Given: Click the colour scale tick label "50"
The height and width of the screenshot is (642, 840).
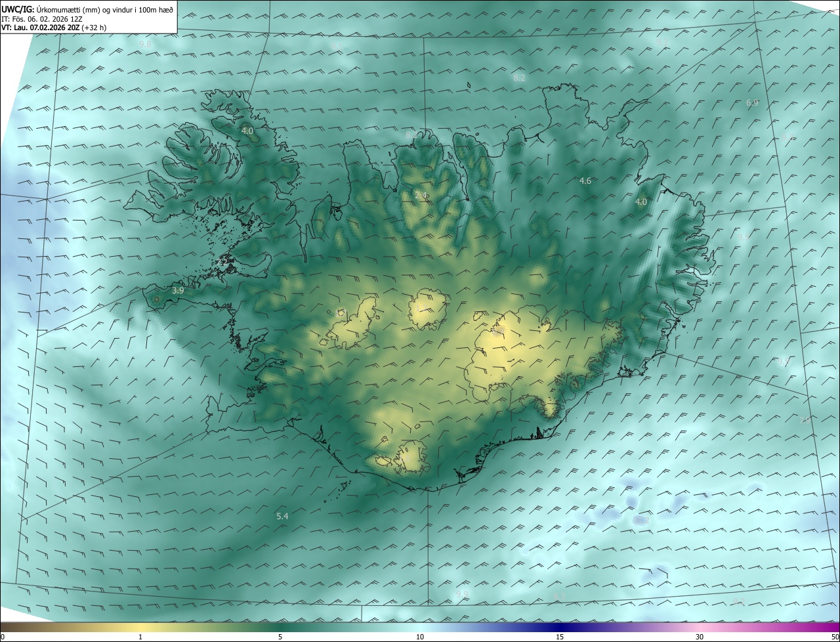Looking at the screenshot, I should point(835,637).
